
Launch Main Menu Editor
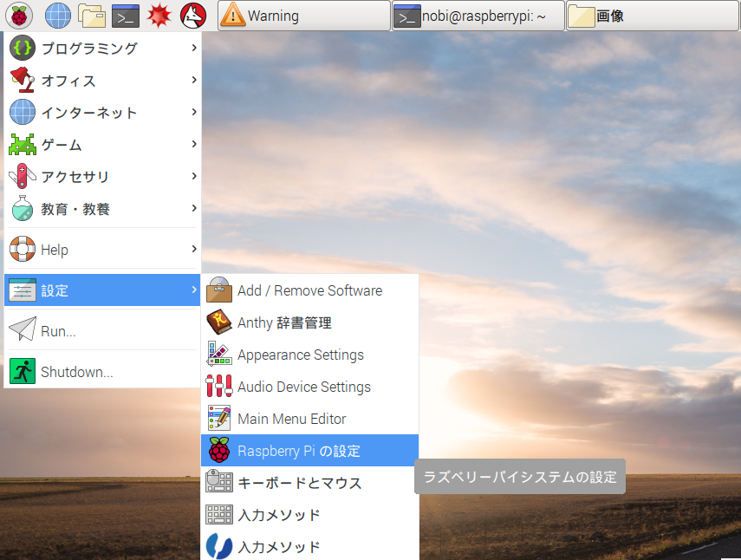pyautogui.click(x=310, y=418)
